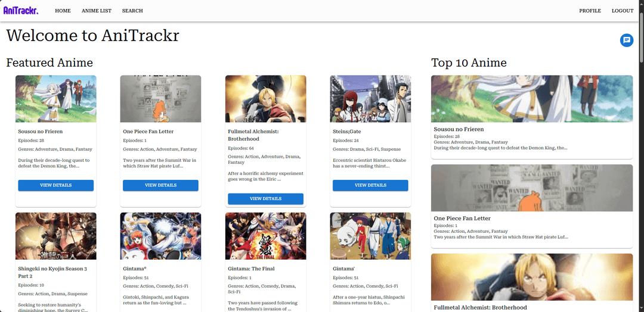Open the Profile page
Screen dimensions: 644x312
point(590,11)
